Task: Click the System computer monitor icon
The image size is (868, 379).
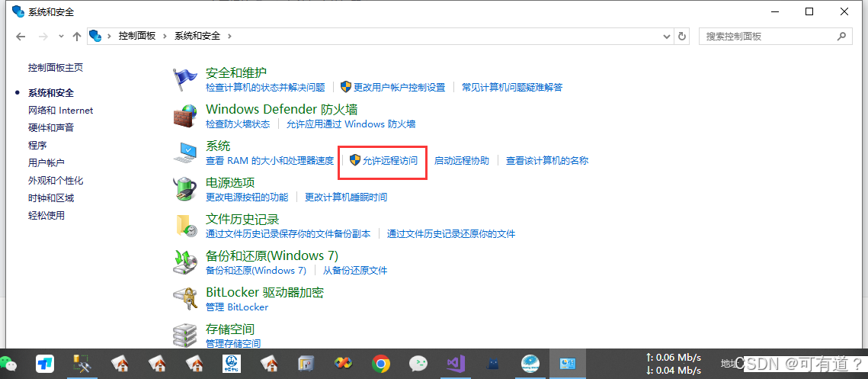Action: click(185, 153)
